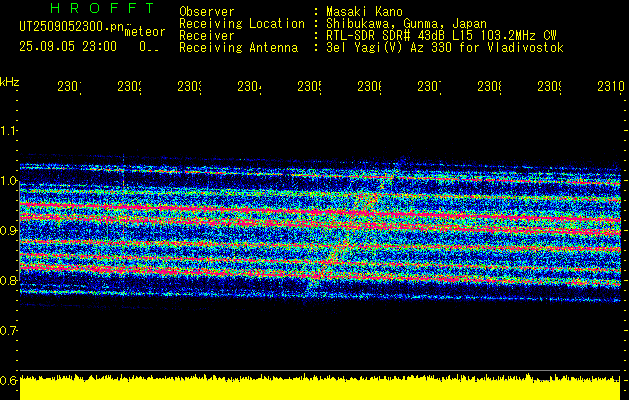Screen dimensions: 629x400
Task: Click the "Receiver" field label
Action: 207,36
